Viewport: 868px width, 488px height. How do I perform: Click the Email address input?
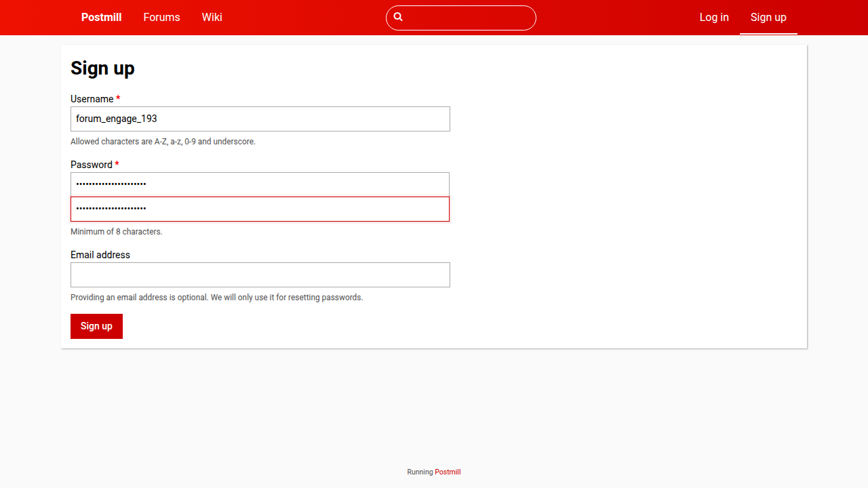tap(260, 274)
